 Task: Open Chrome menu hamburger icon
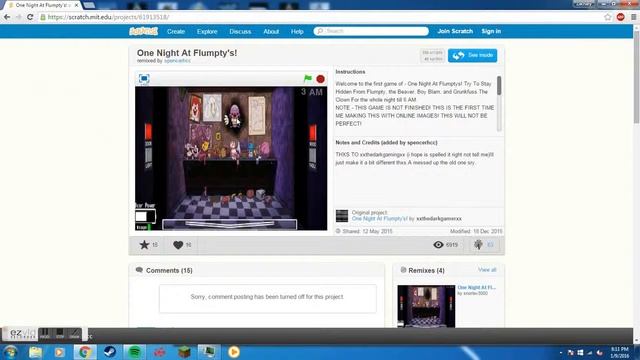tap(633, 17)
